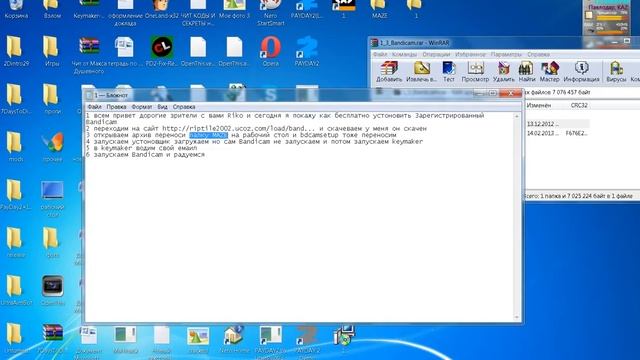
Task: Open Формат menu in Notepad
Action: point(142,107)
